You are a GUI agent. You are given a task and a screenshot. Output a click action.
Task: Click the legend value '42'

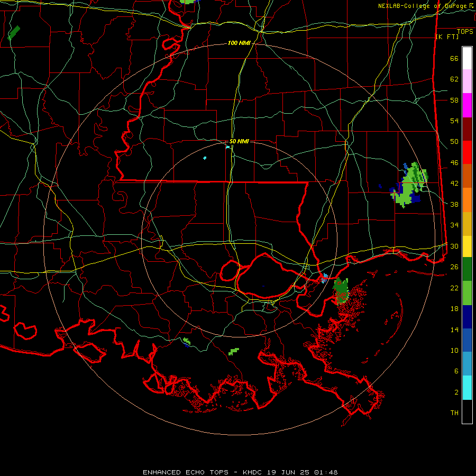454,184
